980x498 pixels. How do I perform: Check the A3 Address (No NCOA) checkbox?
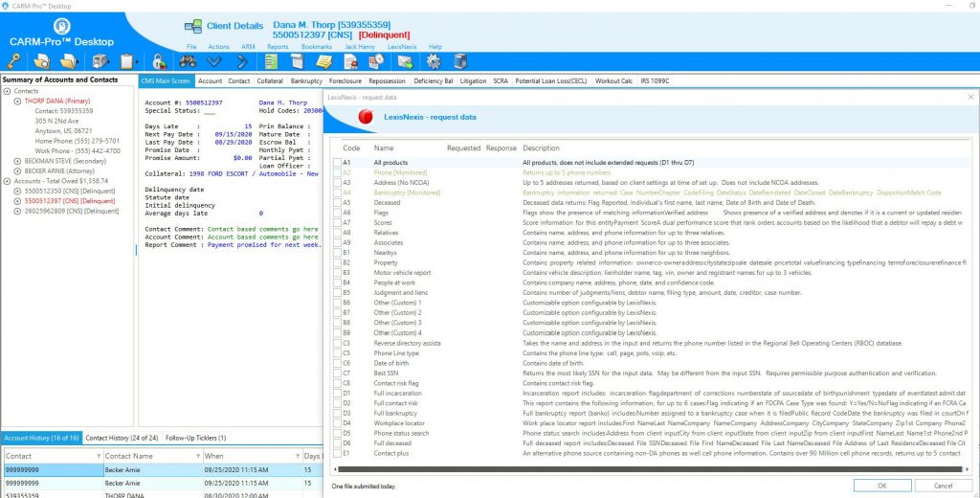coord(338,183)
